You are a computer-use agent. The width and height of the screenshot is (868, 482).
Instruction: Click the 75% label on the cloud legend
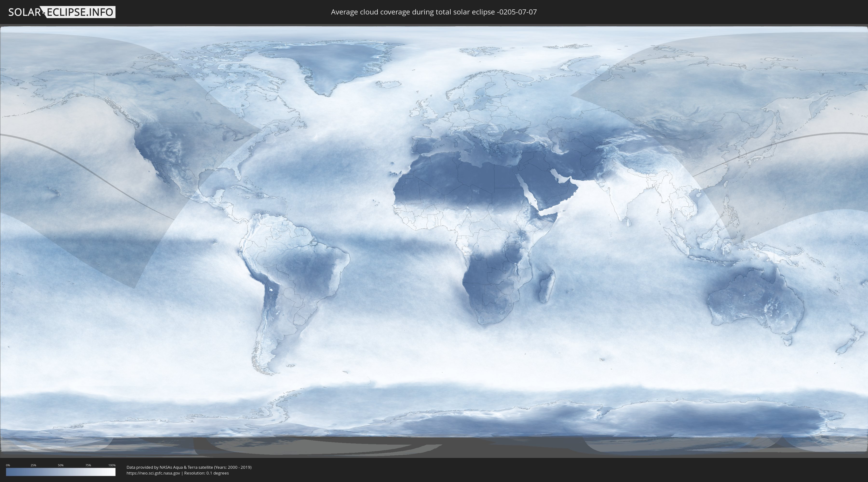click(x=88, y=465)
